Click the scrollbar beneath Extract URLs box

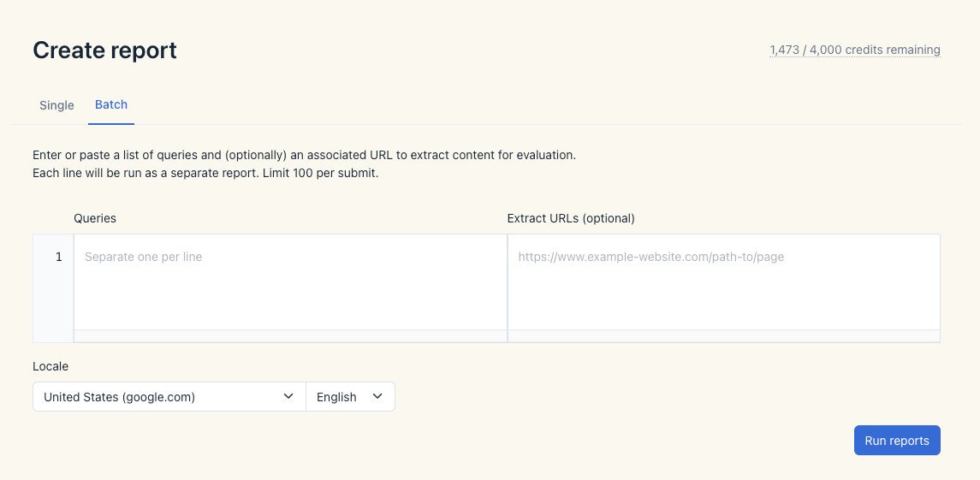[723, 336]
